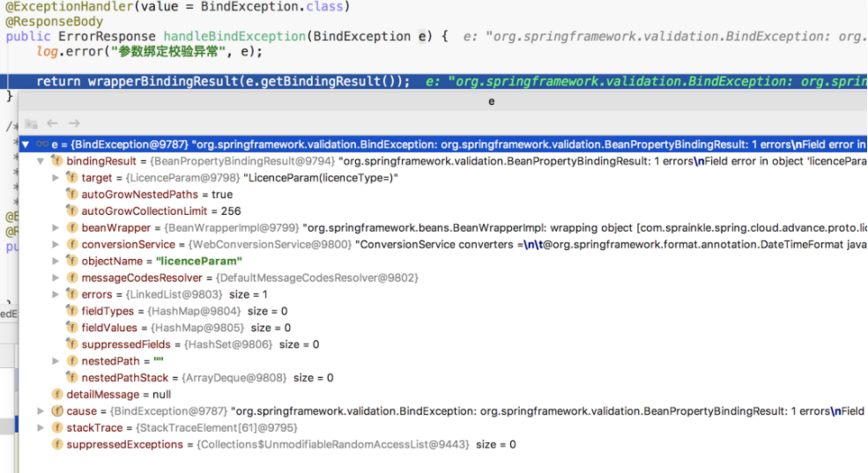Click field icon of detailMessage
The image size is (868, 473).
point(57,395)
